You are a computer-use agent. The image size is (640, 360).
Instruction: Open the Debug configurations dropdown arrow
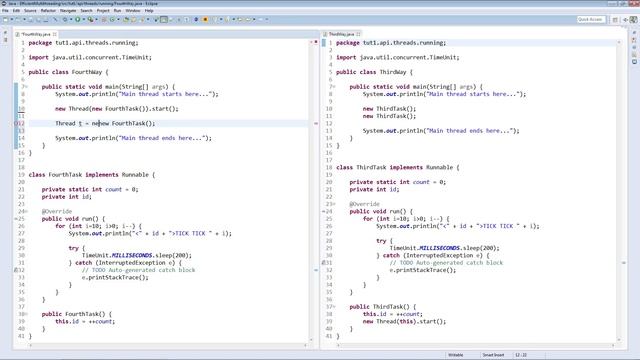pos(71,20)
